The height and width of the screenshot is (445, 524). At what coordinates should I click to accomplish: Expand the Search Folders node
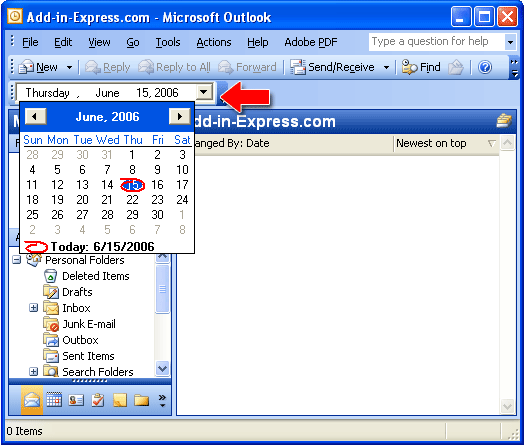tap(33, 372)
